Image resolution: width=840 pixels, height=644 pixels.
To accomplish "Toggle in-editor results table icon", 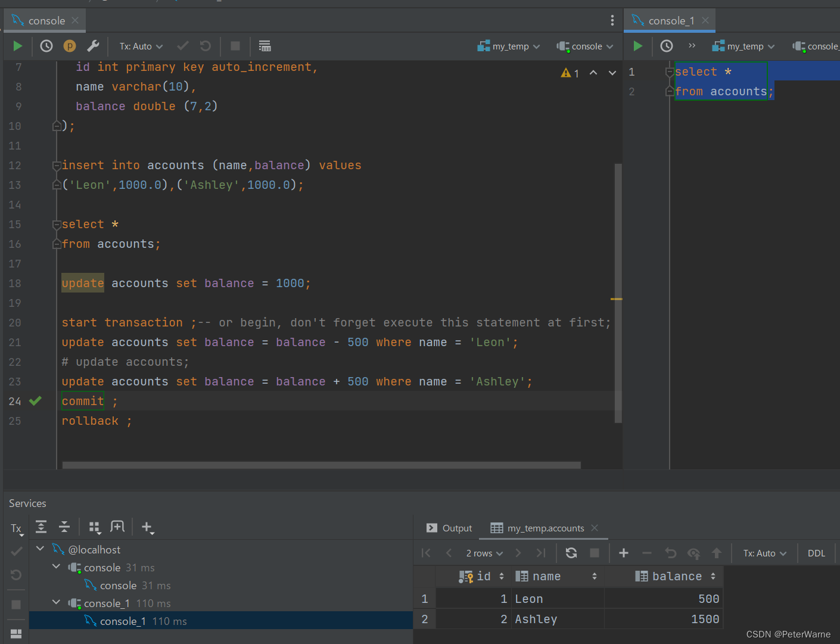I will coord(265,46).
